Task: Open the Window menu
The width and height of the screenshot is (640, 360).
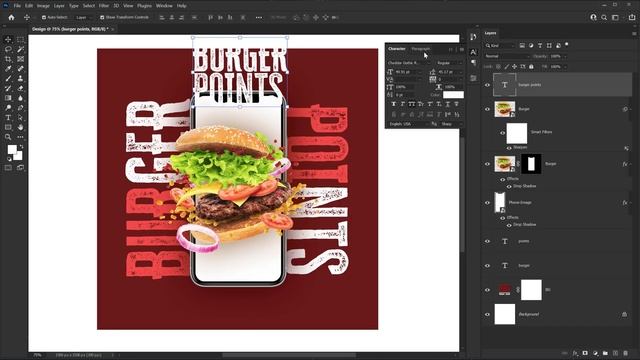Action: tap(164, 6)
